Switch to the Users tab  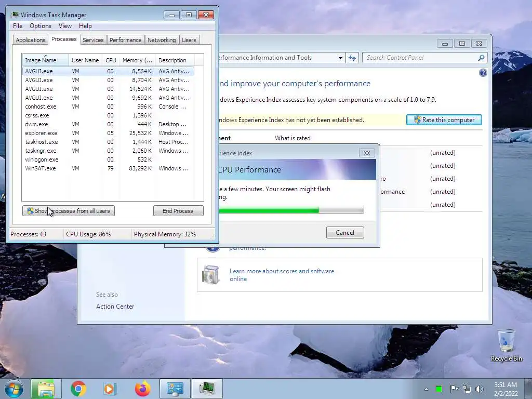189,40
